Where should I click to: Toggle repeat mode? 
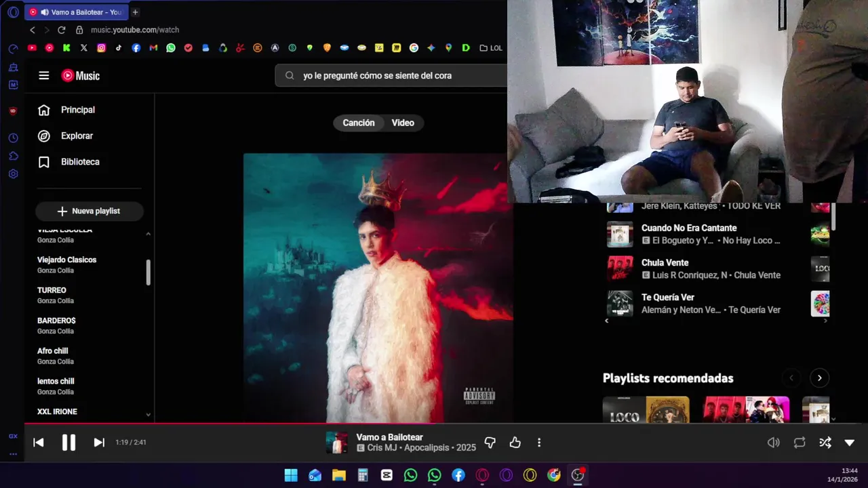tap(800, 443)
